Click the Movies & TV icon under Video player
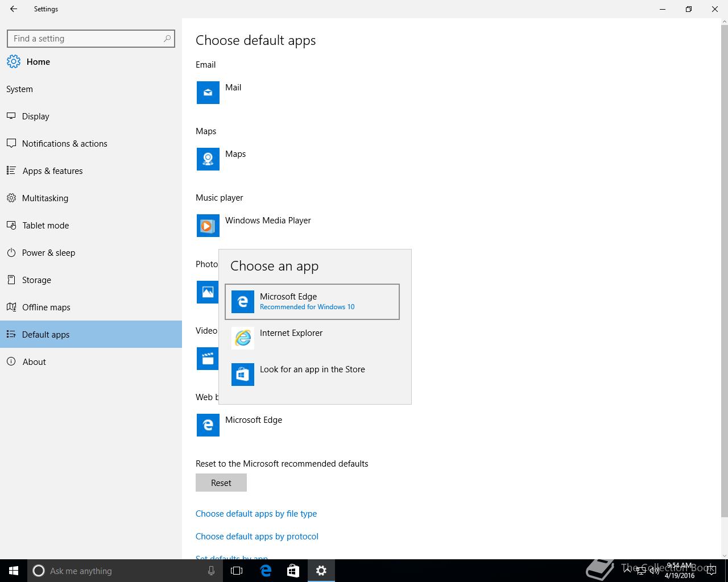Viewport: 728px width, 582px height. tap(208, 359)
